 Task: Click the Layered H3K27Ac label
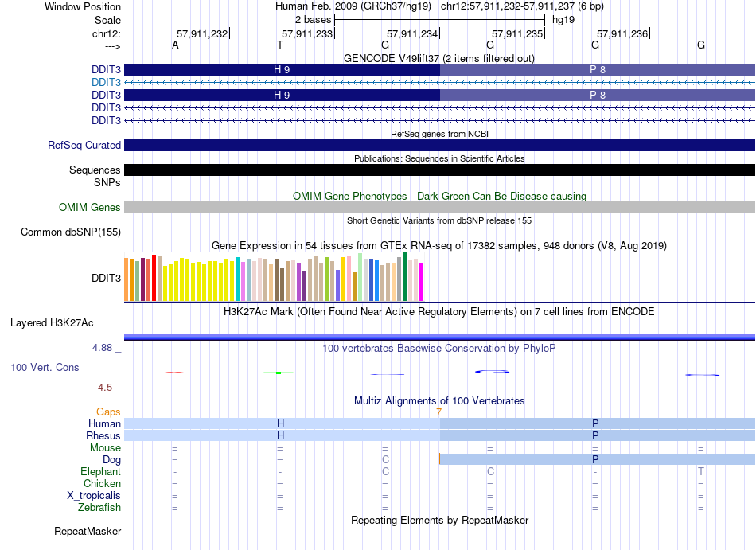coord(52,323)
